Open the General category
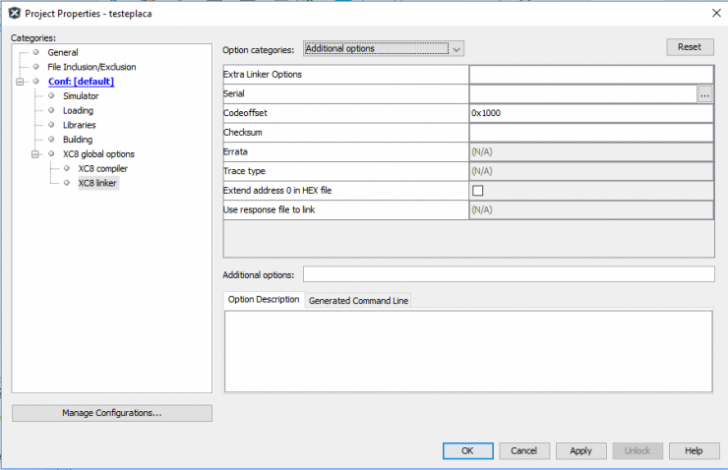 coord(62,52)
